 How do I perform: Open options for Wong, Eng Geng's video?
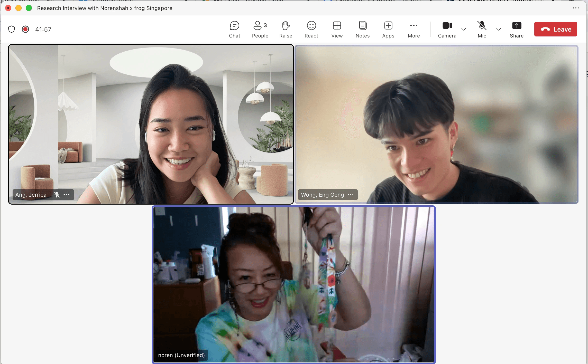(x=350, y=195)
